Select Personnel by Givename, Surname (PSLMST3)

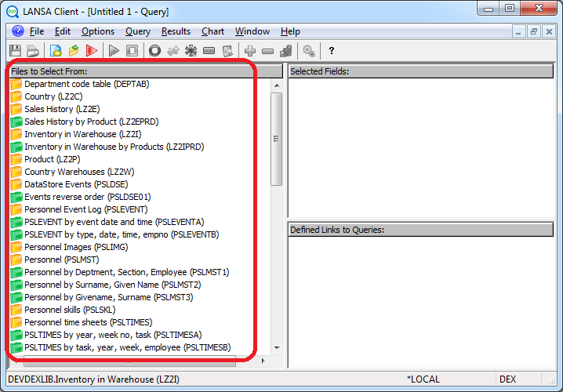click(x=109, y=298)
